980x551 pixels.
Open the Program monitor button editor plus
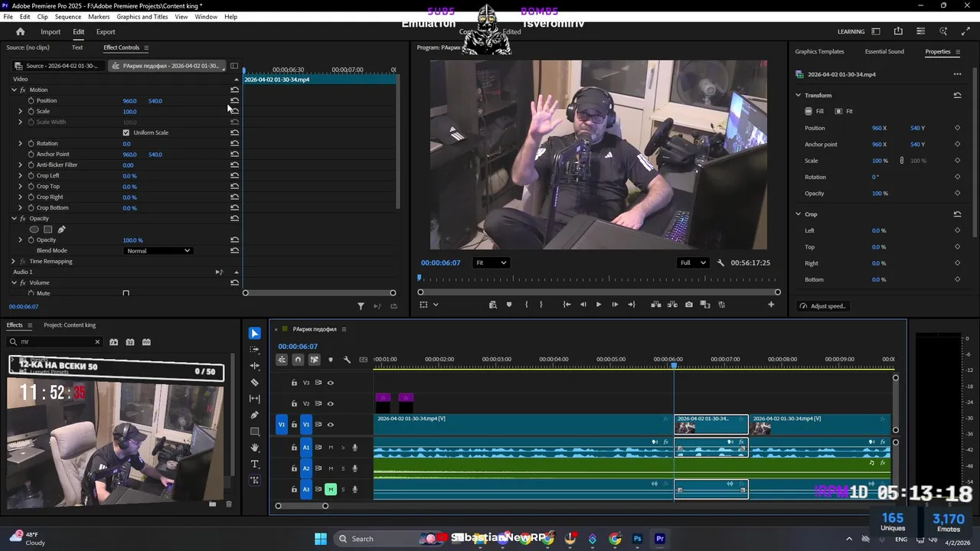click(771, 305)
